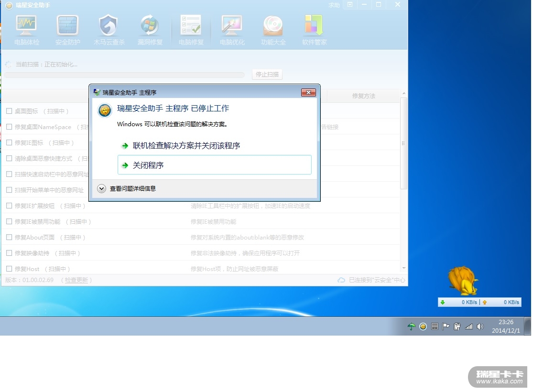Open 电脑体检 computer checkup icon
This screenshot has height=392, width=533.
coord(26,30)
